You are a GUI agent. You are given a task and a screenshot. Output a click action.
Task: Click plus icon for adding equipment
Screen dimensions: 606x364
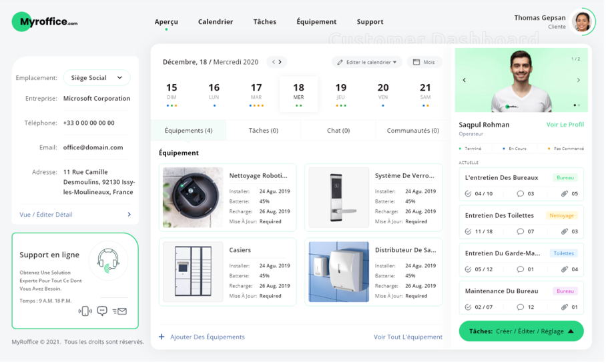point(162,337)
